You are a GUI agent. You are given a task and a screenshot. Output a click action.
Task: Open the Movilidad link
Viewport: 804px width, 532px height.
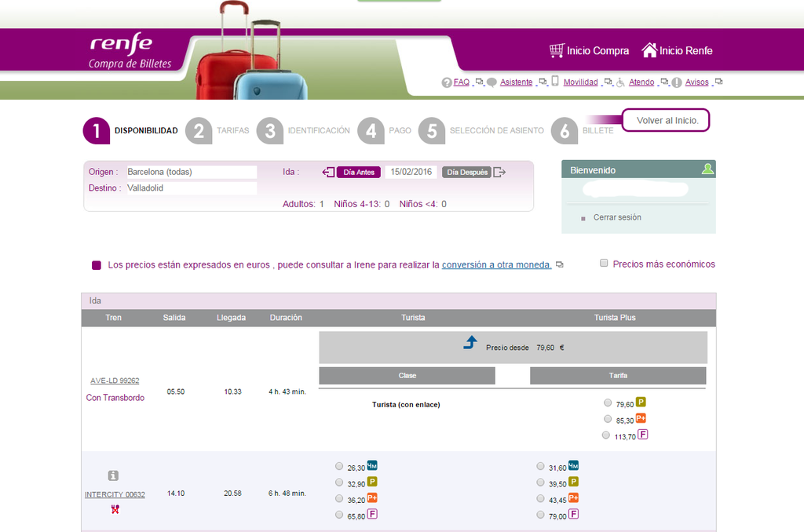(x=580, y=82)
